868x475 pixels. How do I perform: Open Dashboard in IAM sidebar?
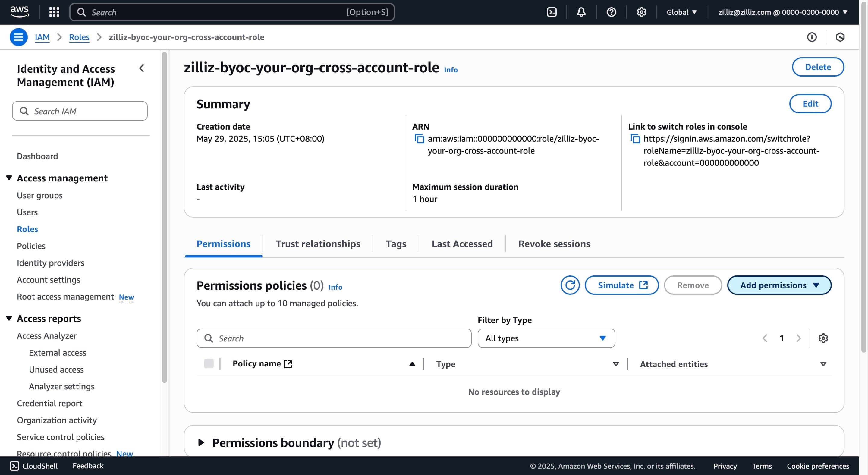(x=37, y=156)
